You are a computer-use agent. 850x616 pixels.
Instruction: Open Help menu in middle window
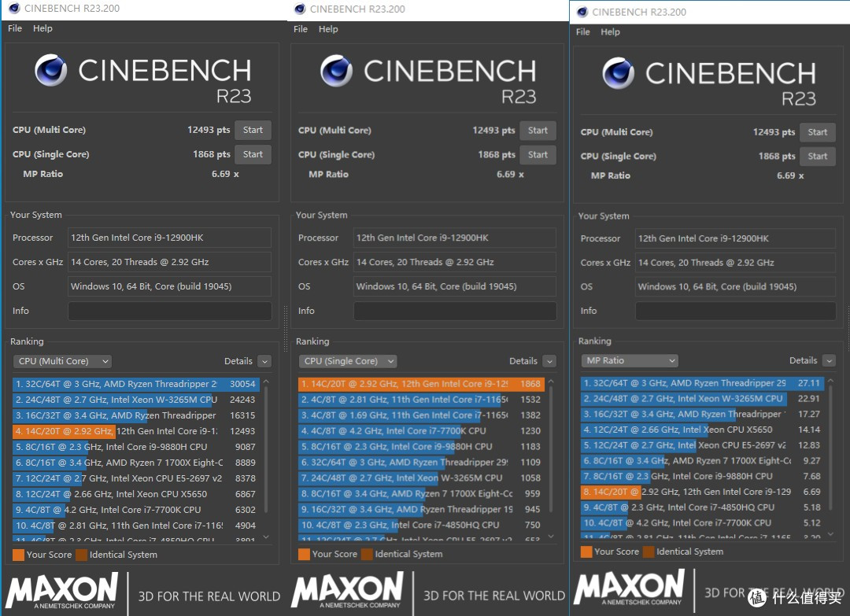click(x=328, y=28)
